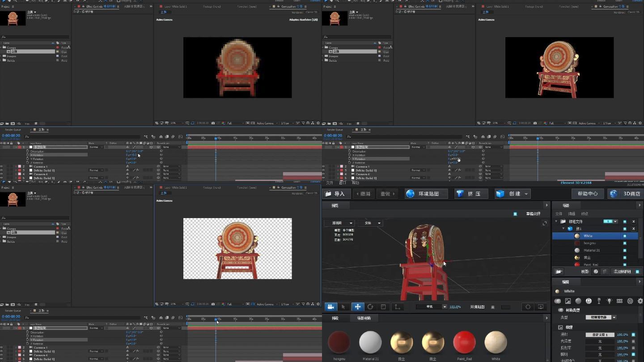Collapse the 群组文件 group tree node
Image resolution: width=644 pixels, height=362 pixels.
(557, 222)
